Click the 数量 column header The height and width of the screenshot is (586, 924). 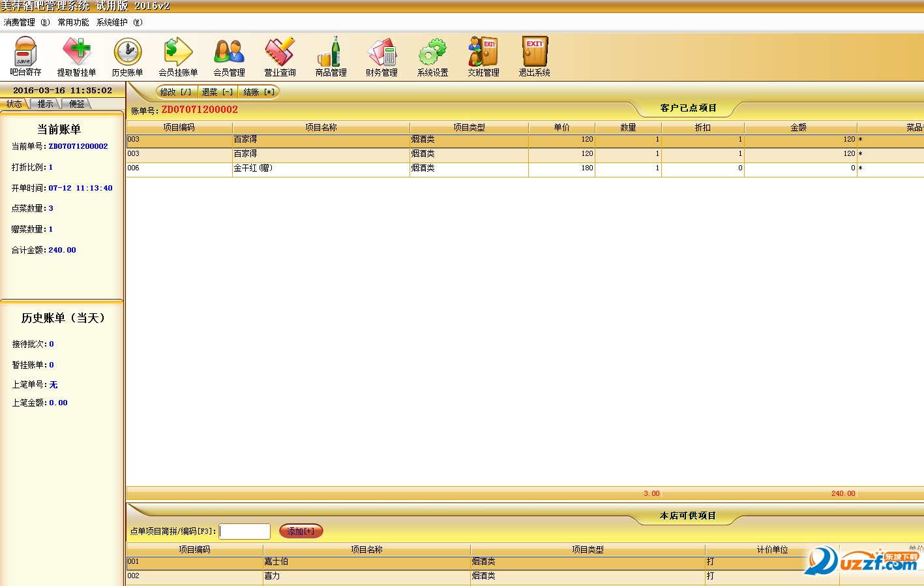tap(628, 127)
